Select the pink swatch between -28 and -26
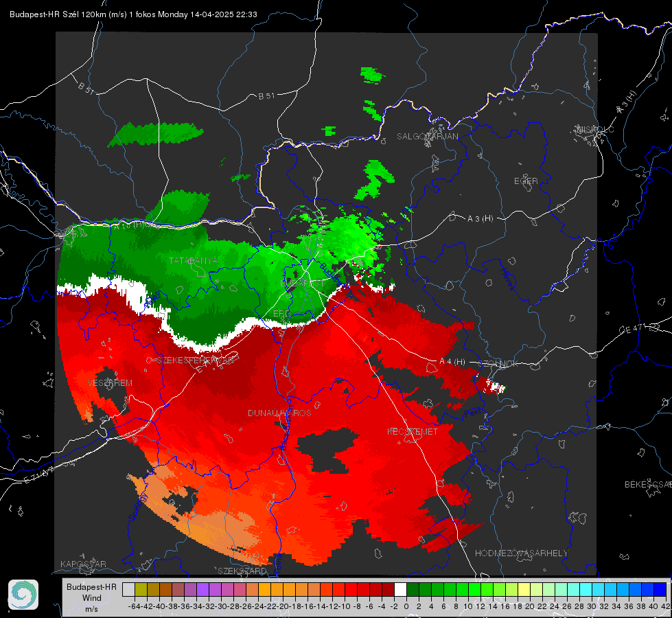 pyautogui.click(x=240, y=589)
